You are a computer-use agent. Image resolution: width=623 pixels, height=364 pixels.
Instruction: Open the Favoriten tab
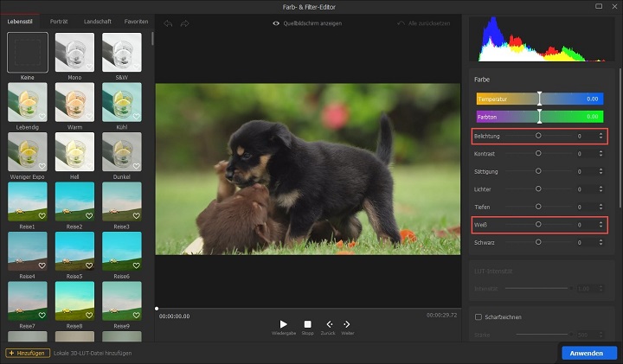tap(136, 21)
